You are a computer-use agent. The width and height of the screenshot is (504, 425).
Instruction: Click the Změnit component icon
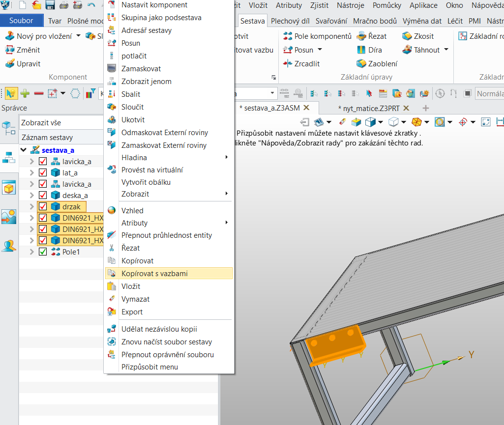click(x=9, y=50)
